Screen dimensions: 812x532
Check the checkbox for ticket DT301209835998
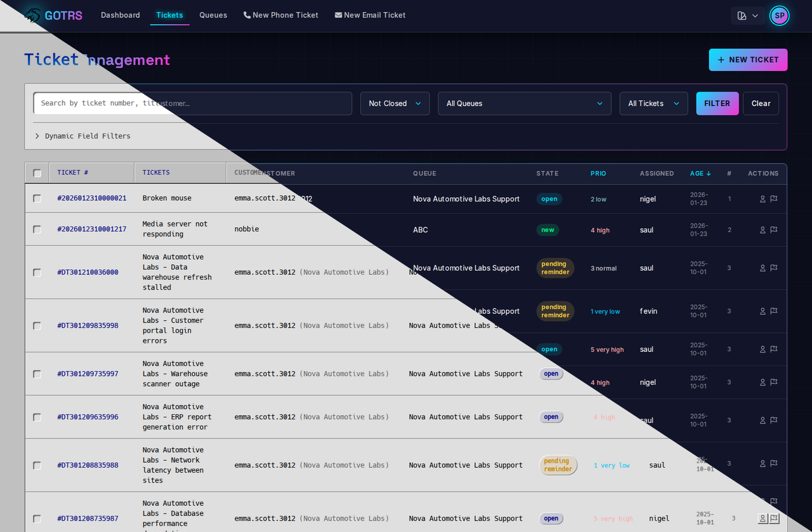(37, 325)
